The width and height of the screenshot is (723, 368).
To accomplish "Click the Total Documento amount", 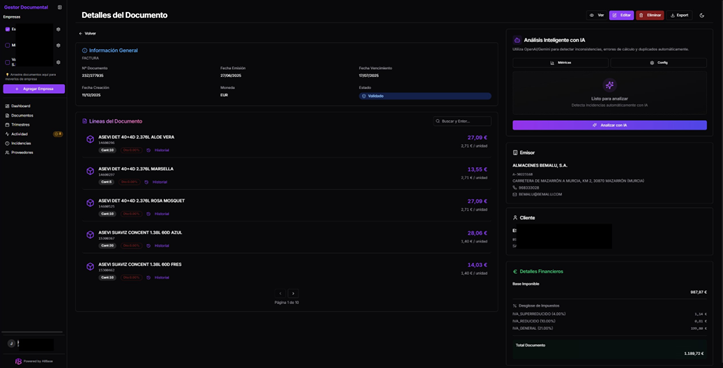I will click(694, 354).
